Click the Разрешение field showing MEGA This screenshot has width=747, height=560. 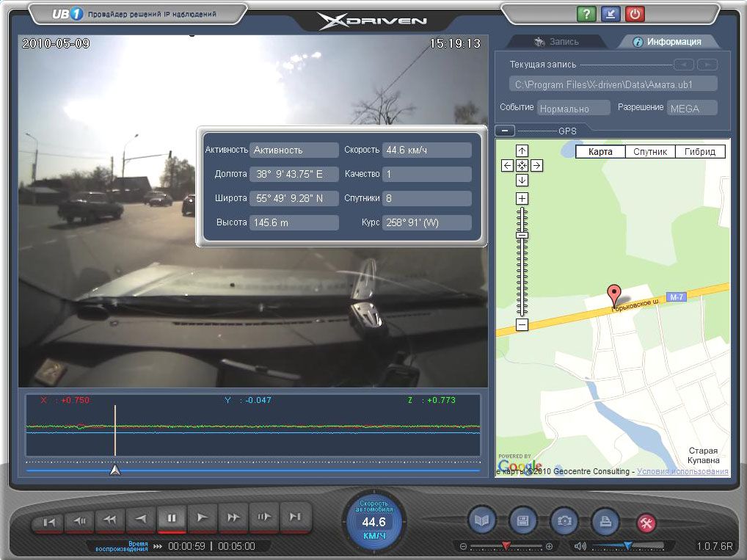[x=692, y=108]
